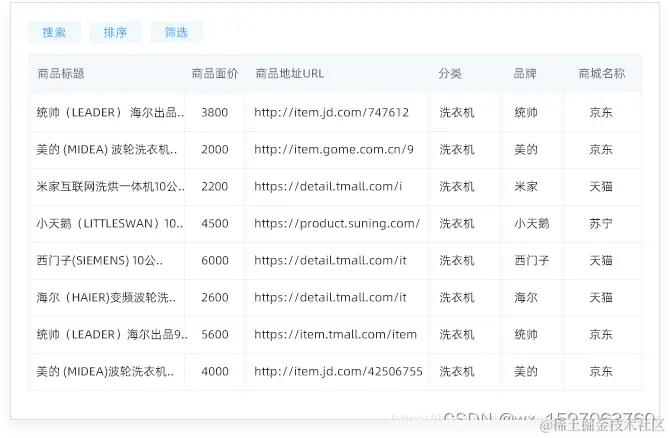The height and width of the screenshot is (438, 670).
Task: Select the price cell 4500
Action: 215,223
